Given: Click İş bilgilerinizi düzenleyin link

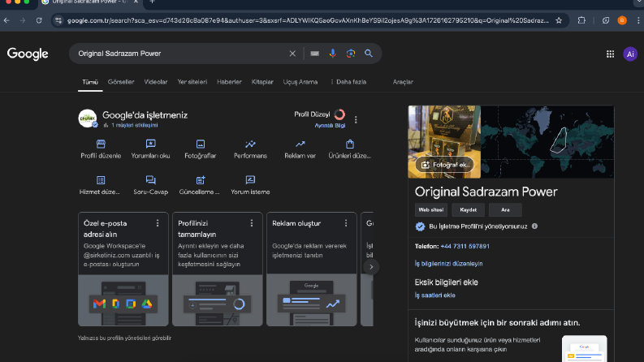Looking at the screenshot, I should pos(448,264).
